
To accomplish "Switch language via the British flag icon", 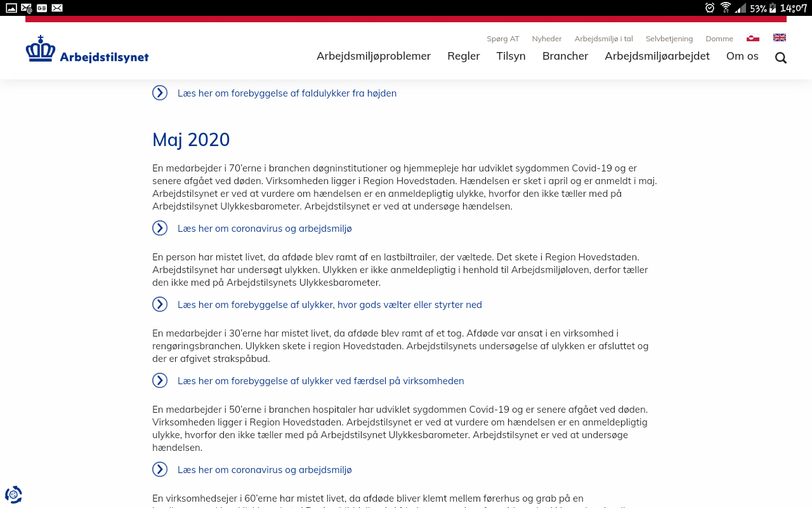I will click(x=780, y=37).
